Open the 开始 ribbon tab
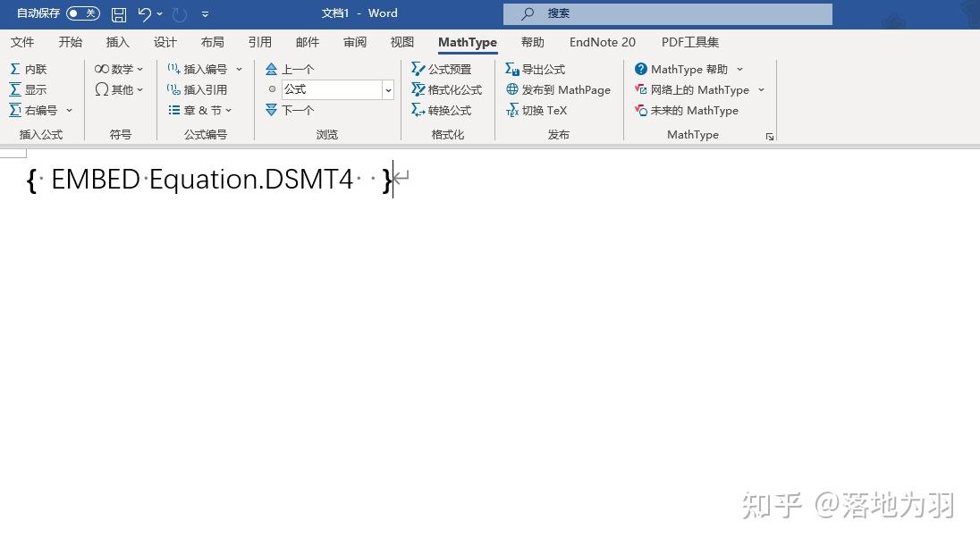 pyautogui.click(x=70, y=42)
